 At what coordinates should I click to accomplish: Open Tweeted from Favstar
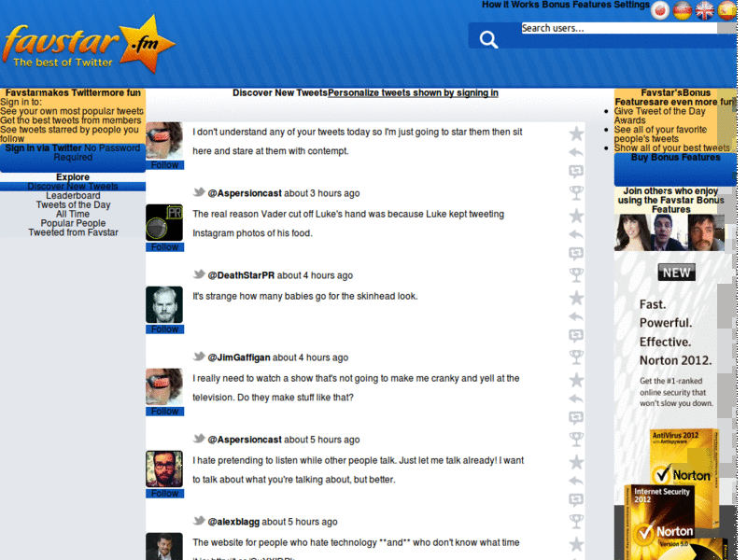click(x=73, y=232)
